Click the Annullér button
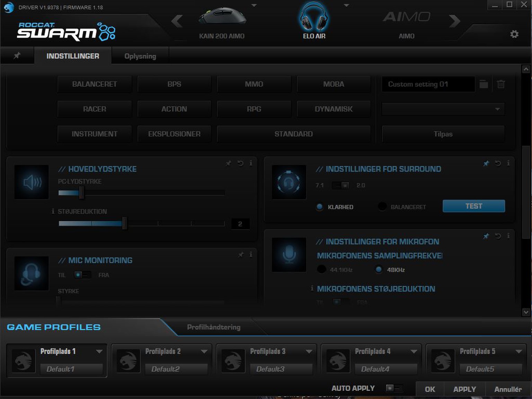 pos(508,389)
